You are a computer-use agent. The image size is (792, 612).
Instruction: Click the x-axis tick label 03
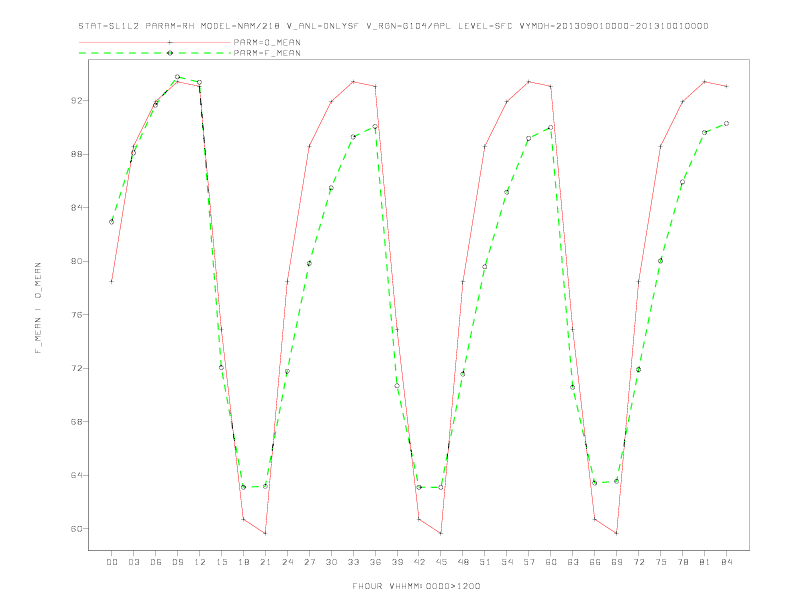(x=134, y=562)
